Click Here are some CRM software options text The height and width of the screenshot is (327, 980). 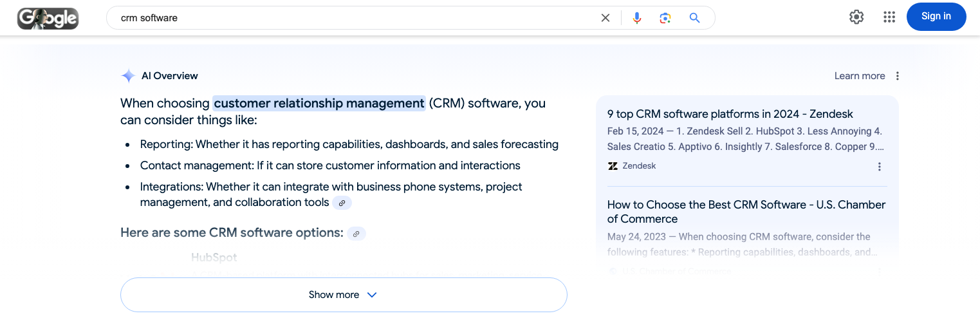click(232, 233)
